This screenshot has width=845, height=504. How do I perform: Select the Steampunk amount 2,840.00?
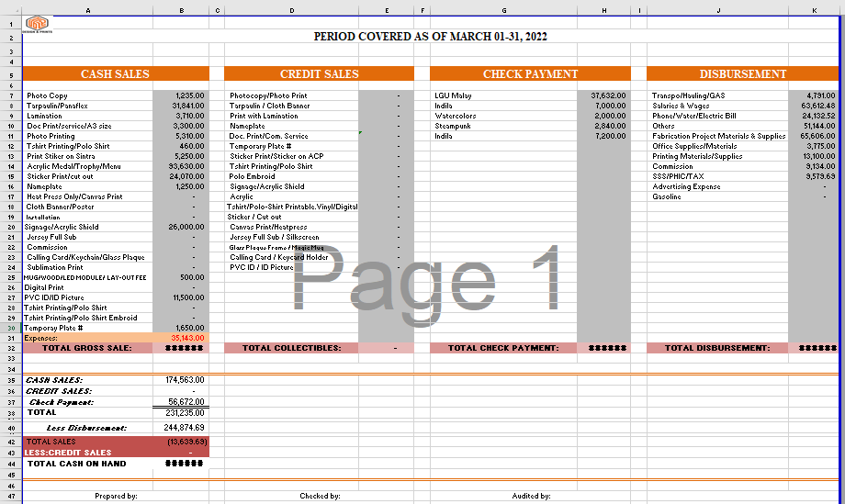[x=603, y=126]
